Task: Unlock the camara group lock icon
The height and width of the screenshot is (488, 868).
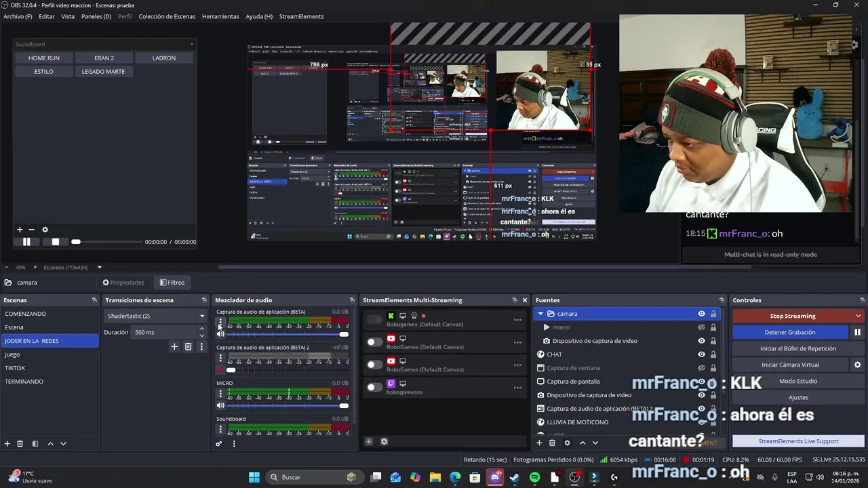Action: tap(713, 314)
